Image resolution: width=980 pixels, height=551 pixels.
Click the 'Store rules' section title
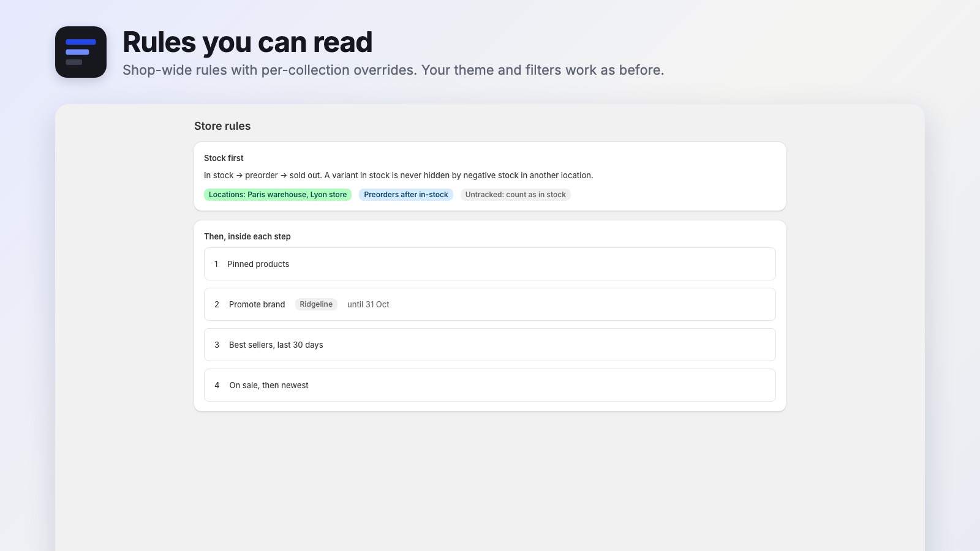coord(222,126)
